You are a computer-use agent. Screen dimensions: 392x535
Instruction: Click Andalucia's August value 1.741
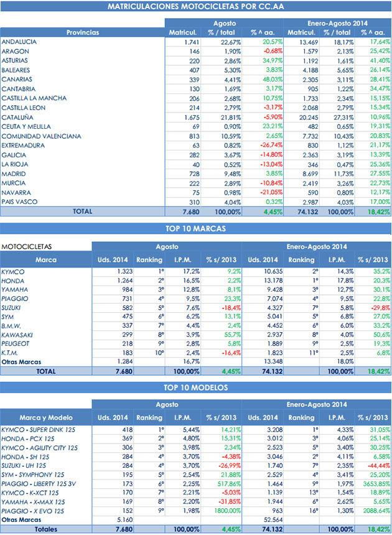(192, 42)
